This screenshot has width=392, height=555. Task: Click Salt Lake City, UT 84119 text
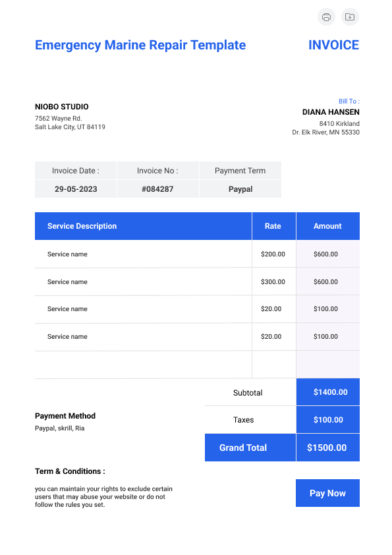click(x=70, y=127)
